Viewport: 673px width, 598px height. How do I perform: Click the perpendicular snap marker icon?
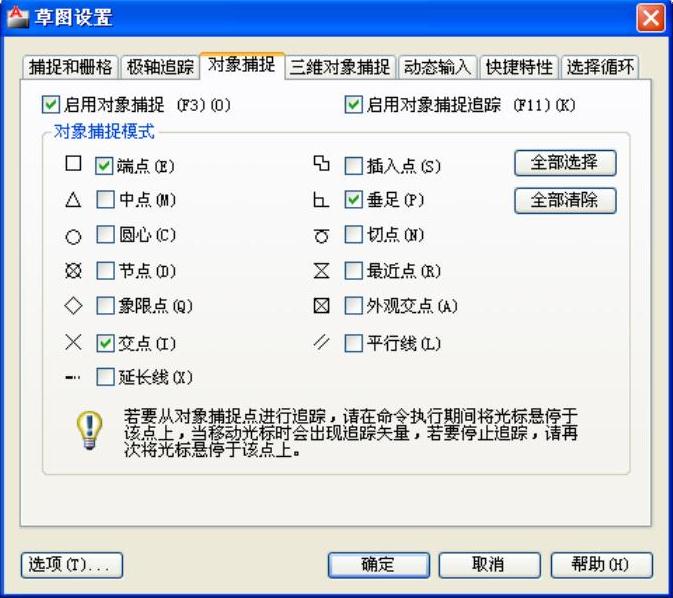[x=321, y=200]
